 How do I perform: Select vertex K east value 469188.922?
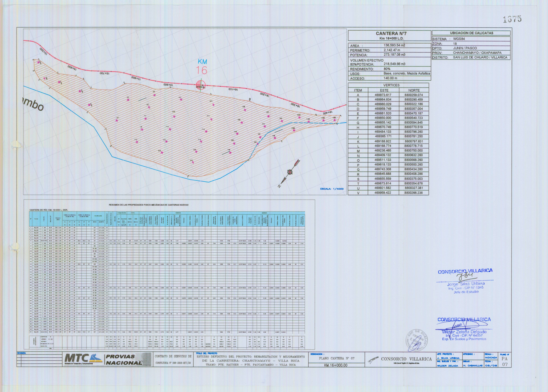tap(383, 141)
